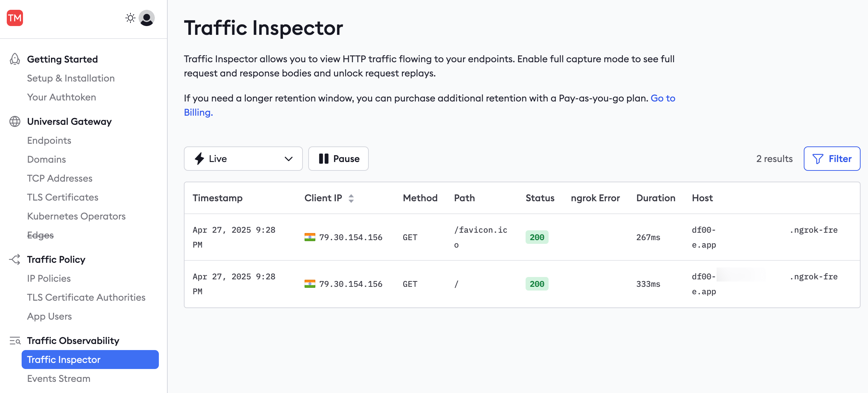Open the Go to Billing link
This screenshot has height=393, width=868.
pyautogui.click(x=662, y=98)
